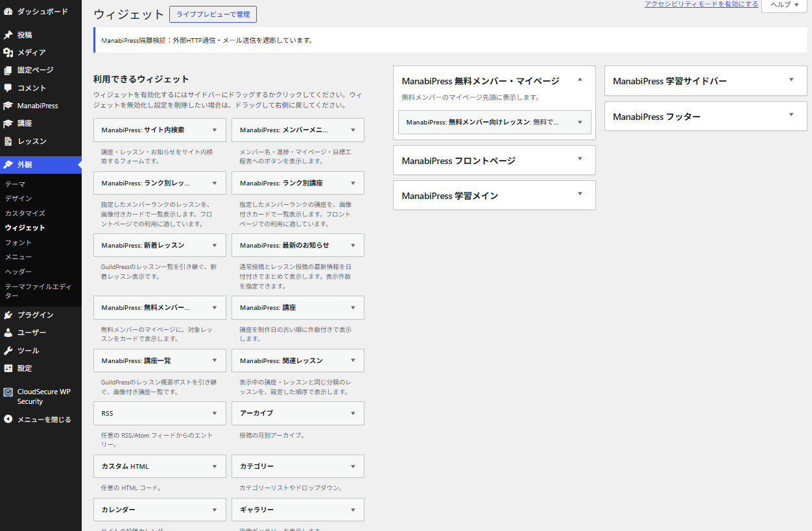Expand the ManabiPress フロントページ area
This screenshot has height=531, width=812.
coord(580,159)
